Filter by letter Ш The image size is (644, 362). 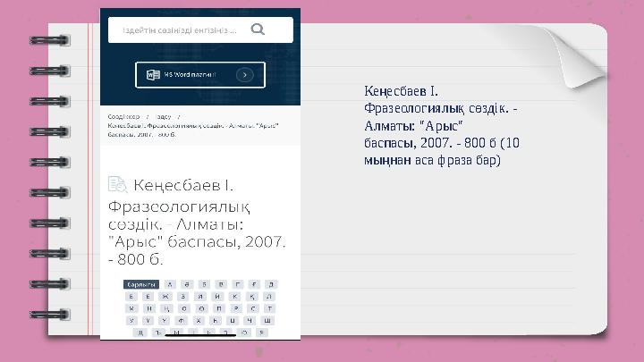click(x=267, y=321)
